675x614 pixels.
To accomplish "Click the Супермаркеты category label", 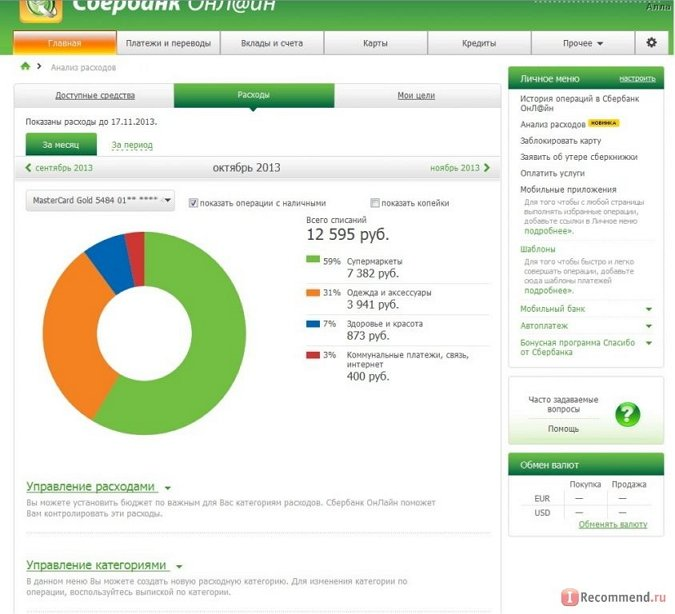I will pyautogui.click(x=375, y=261).
